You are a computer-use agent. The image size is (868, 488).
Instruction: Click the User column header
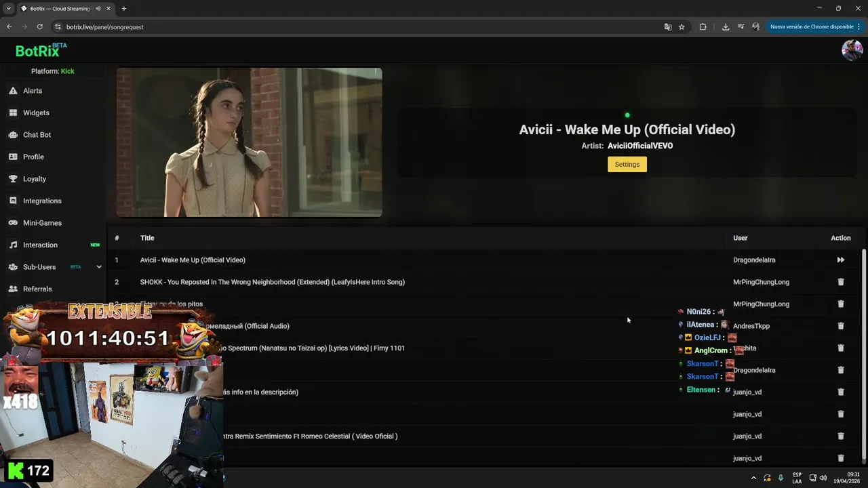(740, 238)
